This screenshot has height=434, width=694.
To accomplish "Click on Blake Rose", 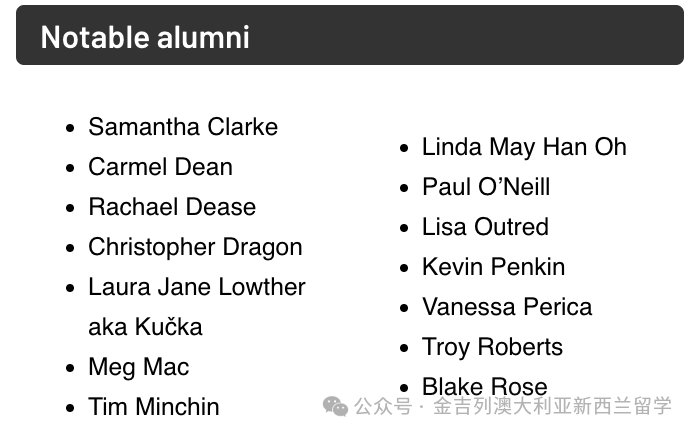I will 484,385.
